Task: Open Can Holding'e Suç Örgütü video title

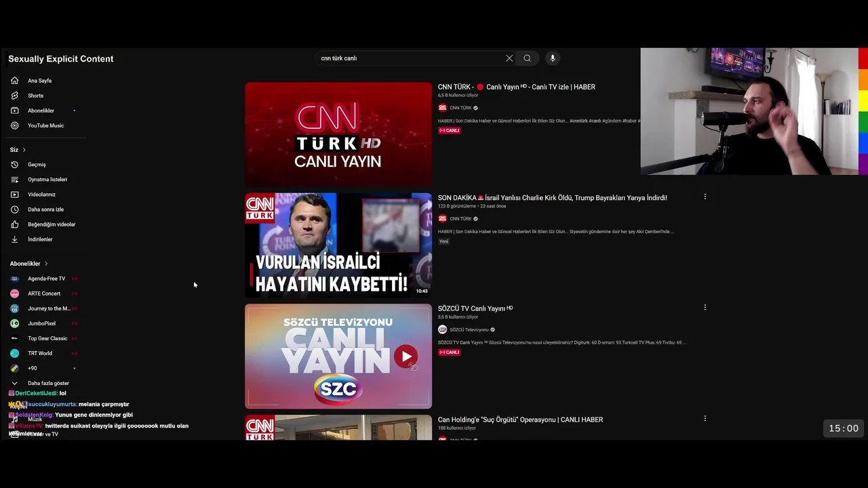Action: pyautogui.click(x=520, y=420)
